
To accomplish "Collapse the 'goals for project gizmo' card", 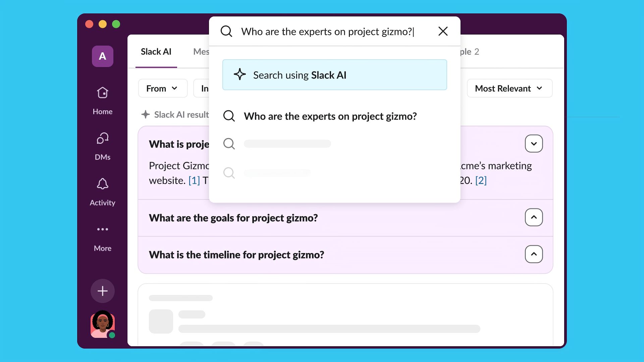I will (x=534, y=217).
